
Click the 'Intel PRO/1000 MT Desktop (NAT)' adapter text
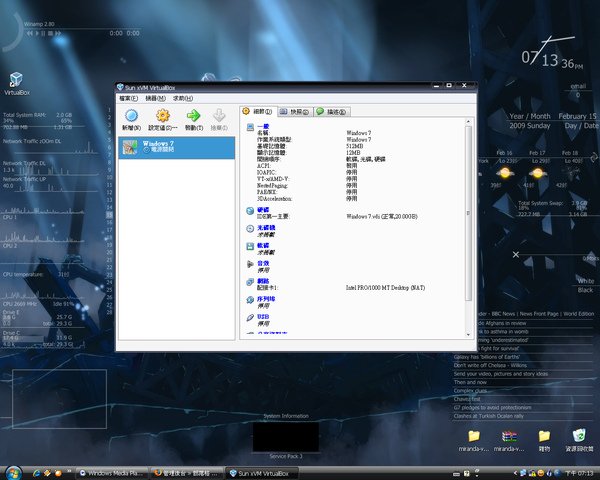[385, 288]
